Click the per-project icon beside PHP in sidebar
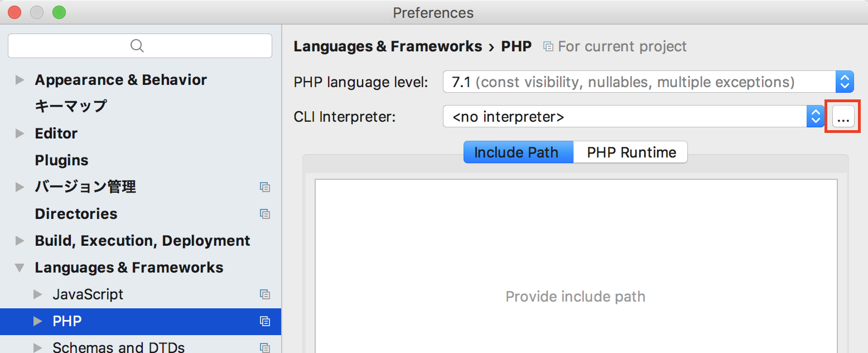Viewport: 868px width, 353px height. pyautogui.click(x=266, y=321)
